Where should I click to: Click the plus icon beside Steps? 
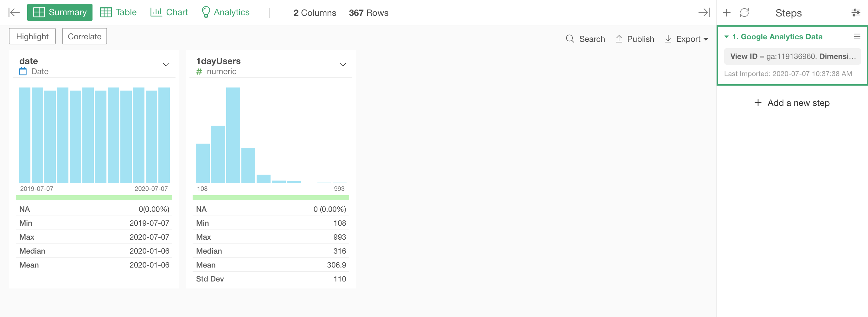coord(726,13)
